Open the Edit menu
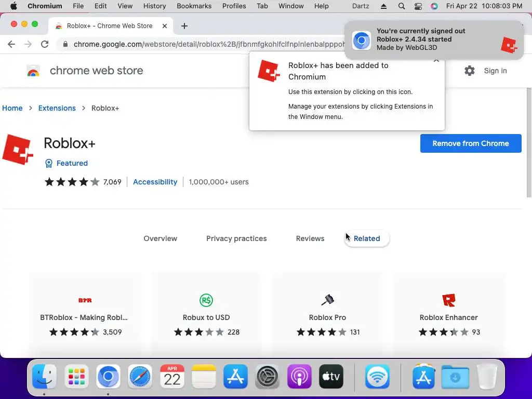Viewport: 532px width, 399px height. click(x=100, y=6)
